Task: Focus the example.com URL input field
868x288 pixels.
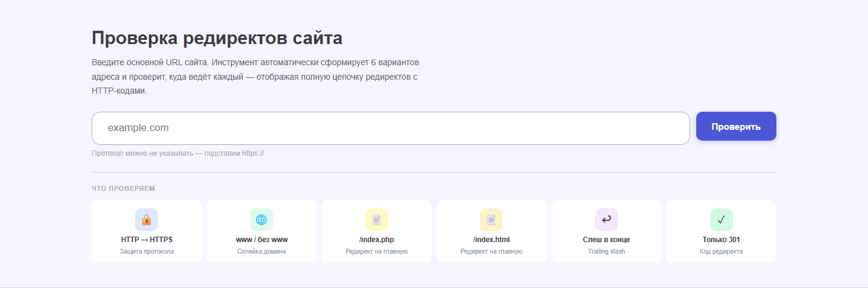Action: tap(391, 128)
